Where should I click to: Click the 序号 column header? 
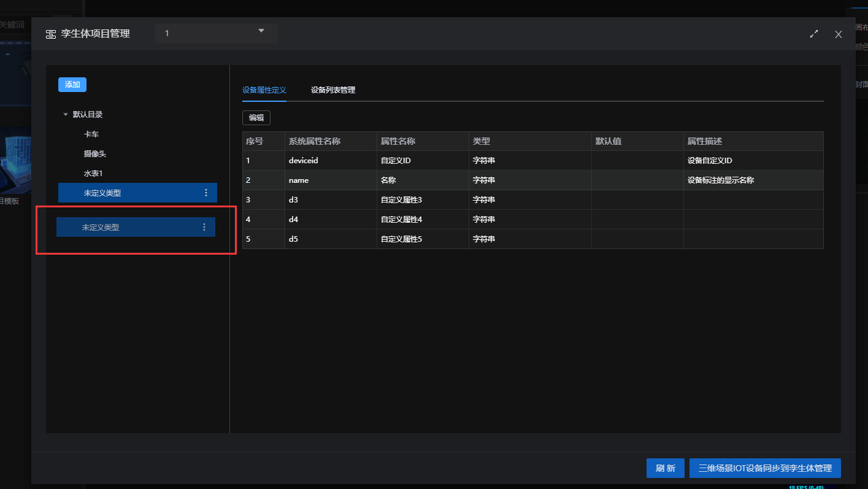[x=264, y=141]
